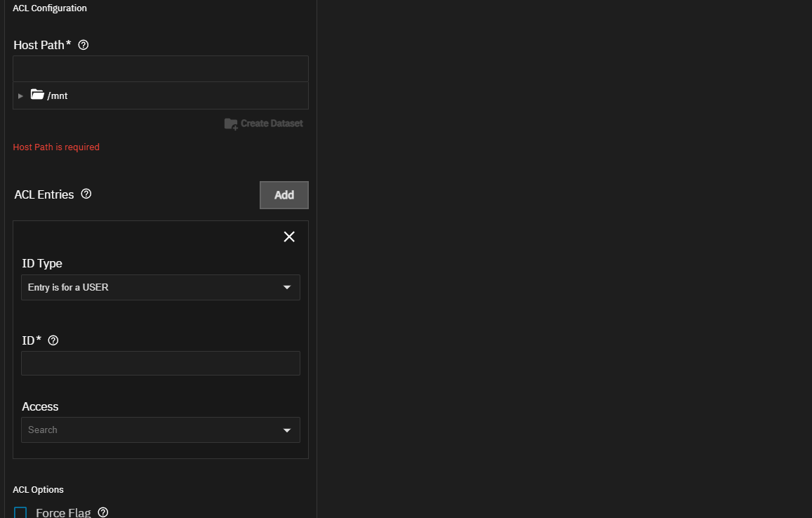Remove the ACL entry with X icon
The image size is (812, 518).
289,237
